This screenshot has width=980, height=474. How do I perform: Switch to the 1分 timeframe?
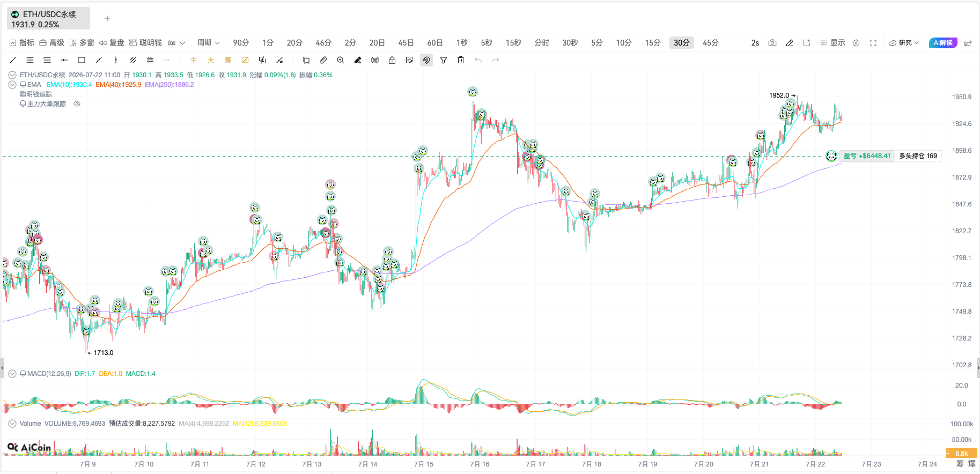268,43
